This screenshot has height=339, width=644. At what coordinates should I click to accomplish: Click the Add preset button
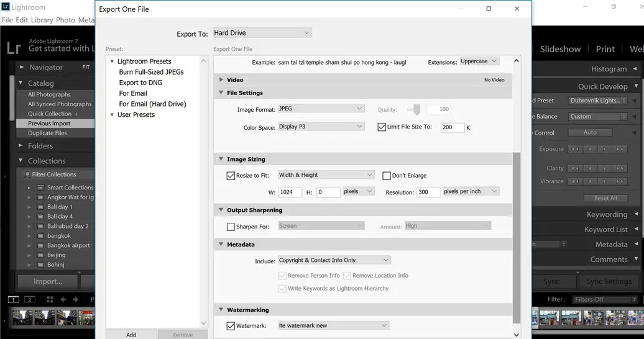pos(131,334)
